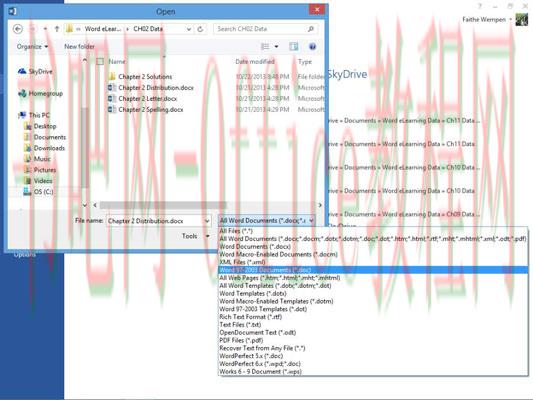Image resolution: width=533 pixels, height=400 pixels.
Task: Open the File name history dropdown arrow
Action: (207, 221)
